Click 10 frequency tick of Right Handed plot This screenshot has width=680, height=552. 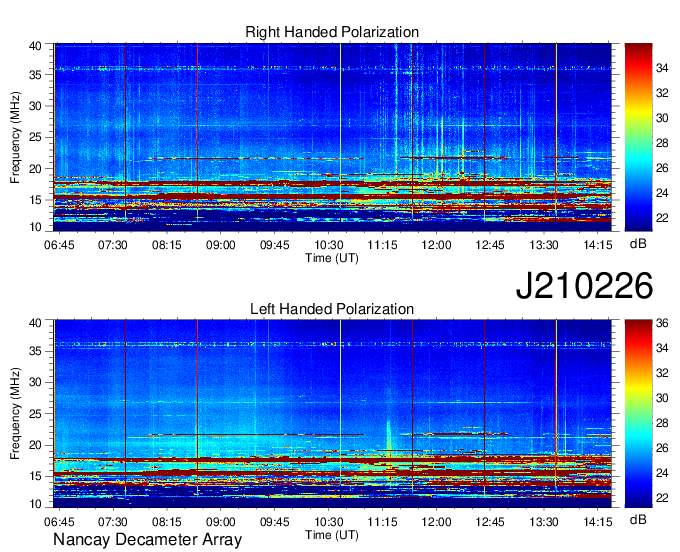35,227
